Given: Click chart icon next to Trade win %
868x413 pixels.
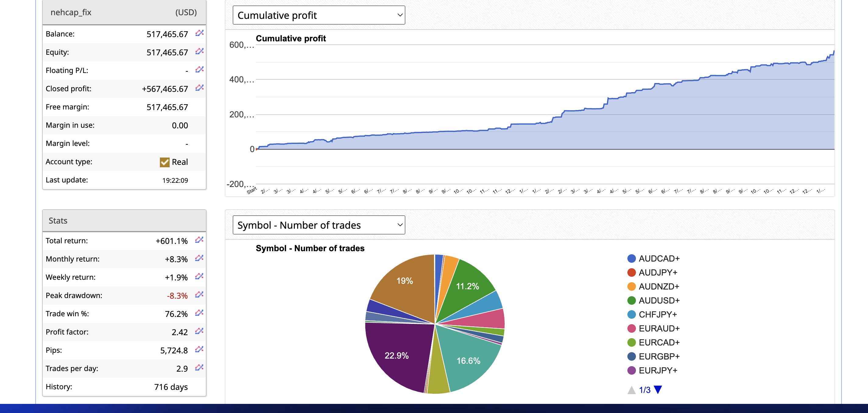Looking at the screenshot, I should click(199, 313).
